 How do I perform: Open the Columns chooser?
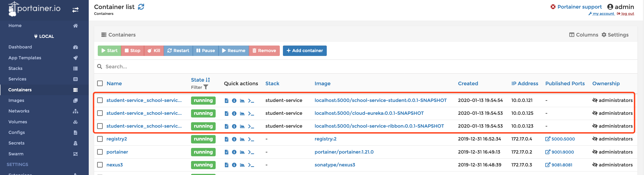[x=584, y=35]
